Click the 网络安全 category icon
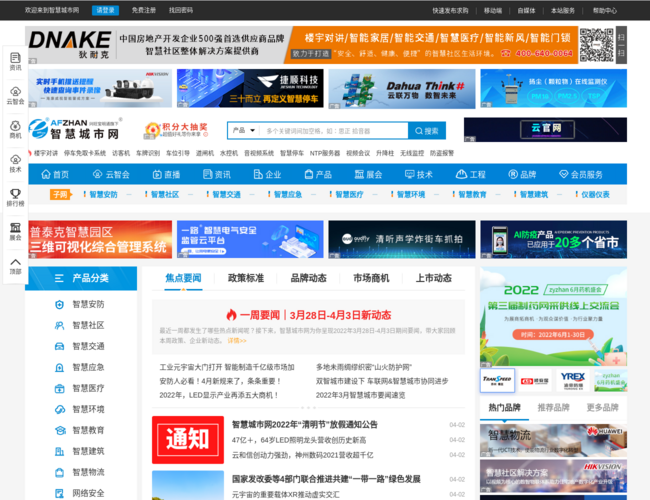 click(x=59, y=493)
